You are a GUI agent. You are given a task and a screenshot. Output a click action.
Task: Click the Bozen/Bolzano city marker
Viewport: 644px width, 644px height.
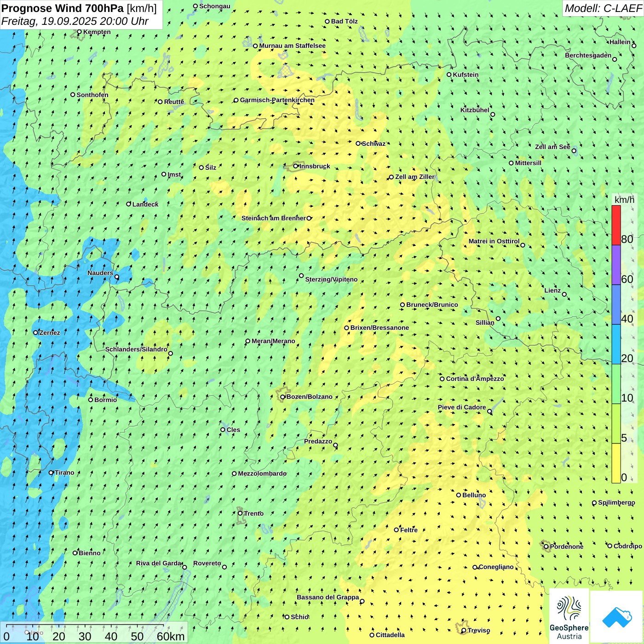click(283, 397)
